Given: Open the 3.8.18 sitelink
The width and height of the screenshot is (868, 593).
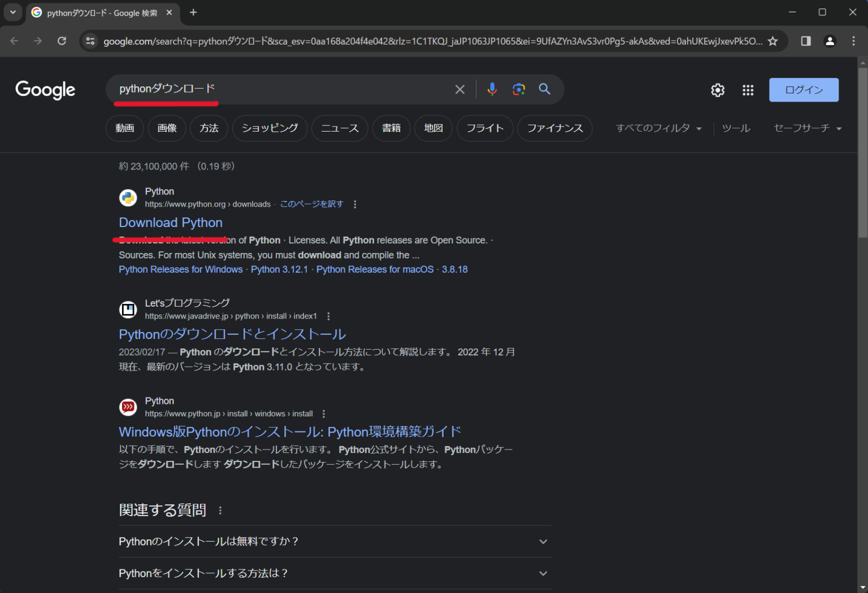Looking at the screenshot, I should [x=455, y=269].
